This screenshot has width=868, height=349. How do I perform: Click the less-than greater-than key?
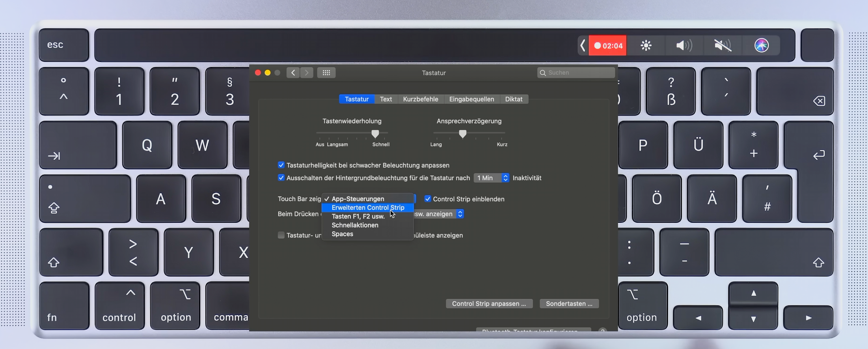coord(133,252)
